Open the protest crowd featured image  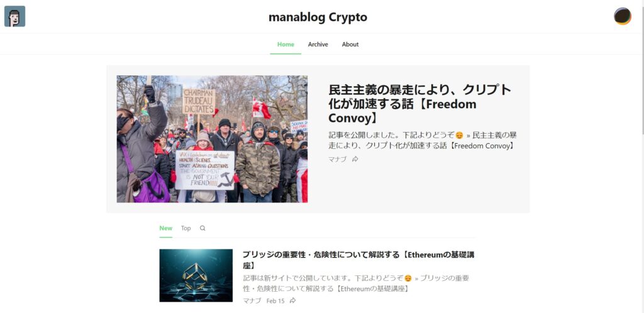(x=212, y=139)
